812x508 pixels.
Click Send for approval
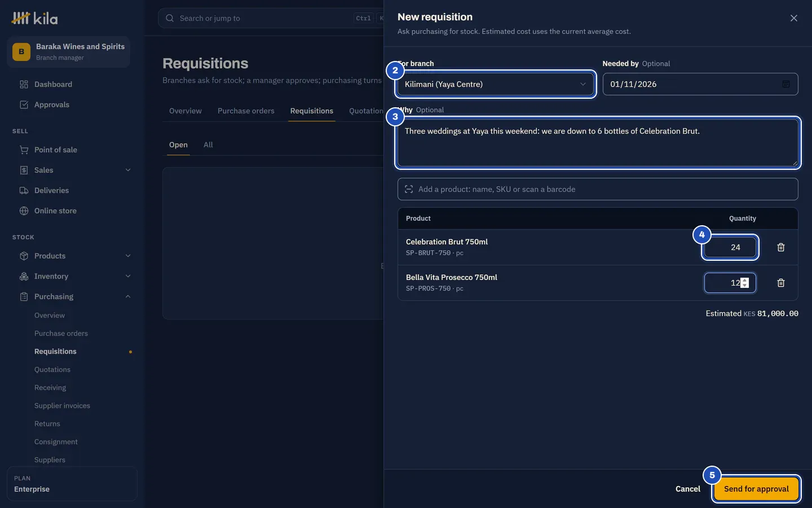[756, 489]
